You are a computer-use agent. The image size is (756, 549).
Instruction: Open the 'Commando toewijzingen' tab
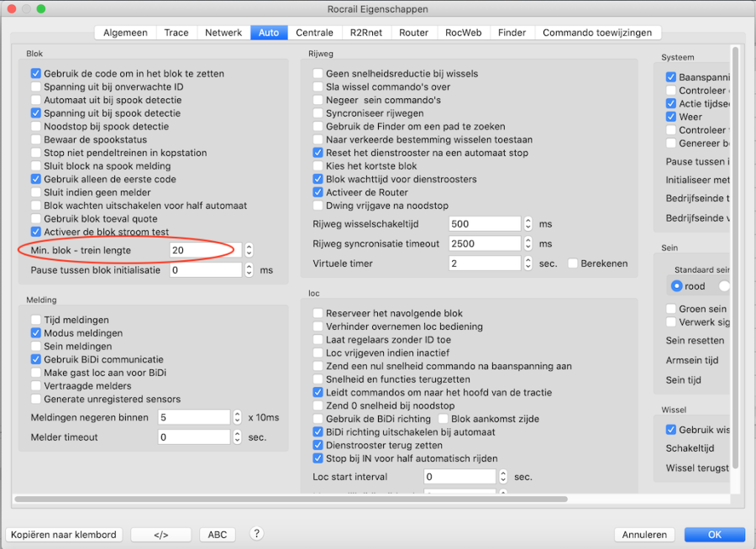point(597,33)
